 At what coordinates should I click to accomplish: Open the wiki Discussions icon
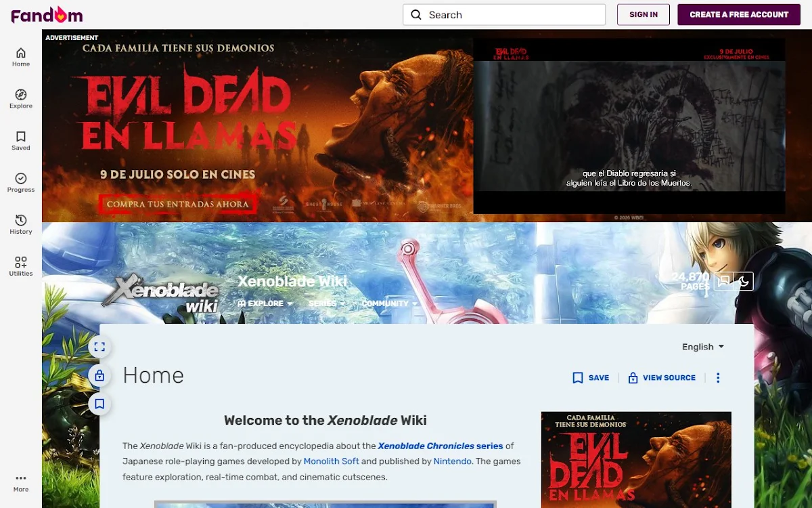[724, 281]
